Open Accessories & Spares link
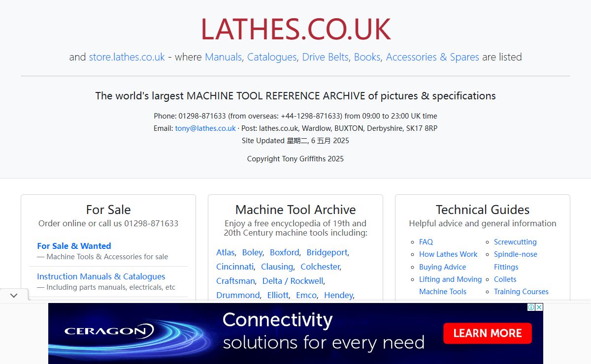This screenshot has width=591, height=364. click(x=432, y=57)
